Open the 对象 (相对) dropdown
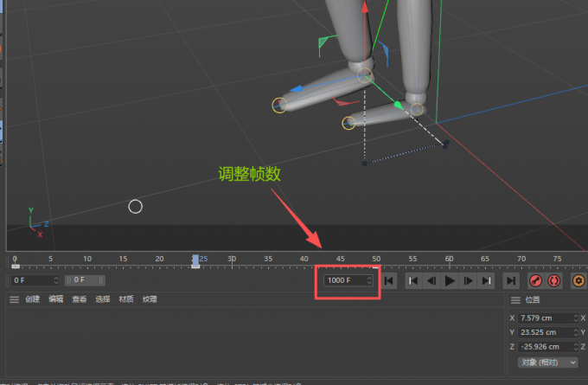Viewport: 588px width, 385px height. click(x=547, y=362)
